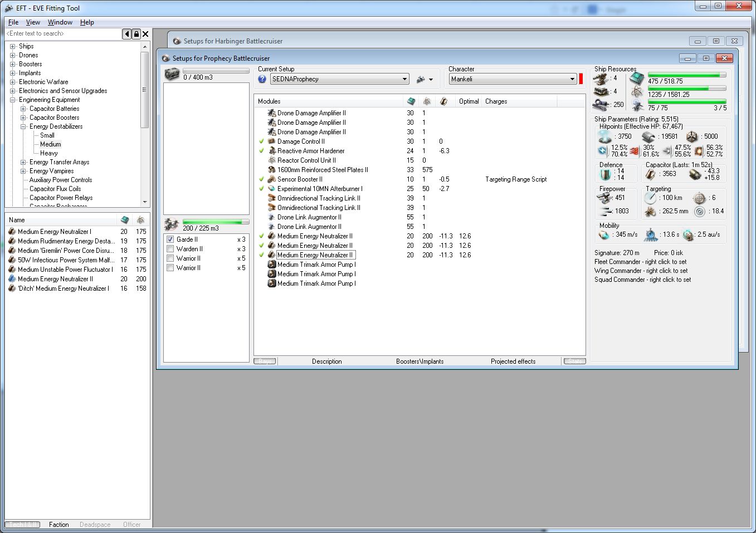Click the powergrid icon beside 1235 / 1581.25

pyautogui.click(x=637, y=92)
